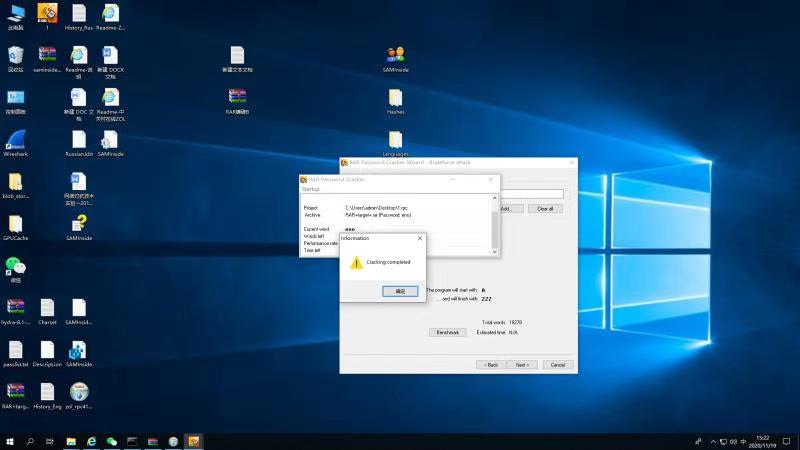Select the Total words 18278 value
This screenshot has width=800, height=450.
click(x=515, y=322)
